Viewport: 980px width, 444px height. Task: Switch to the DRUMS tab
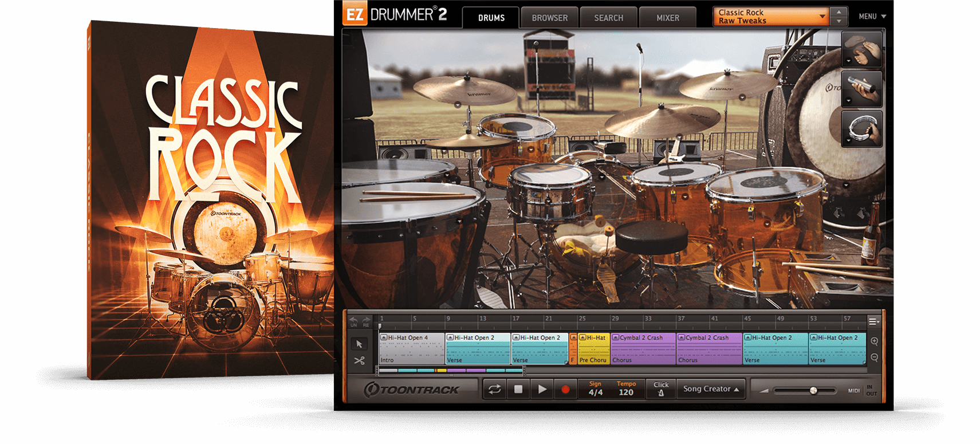491,18
